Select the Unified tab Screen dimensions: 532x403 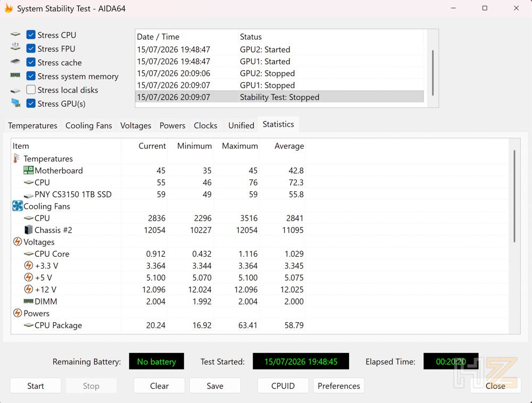(x=241, y=125)
